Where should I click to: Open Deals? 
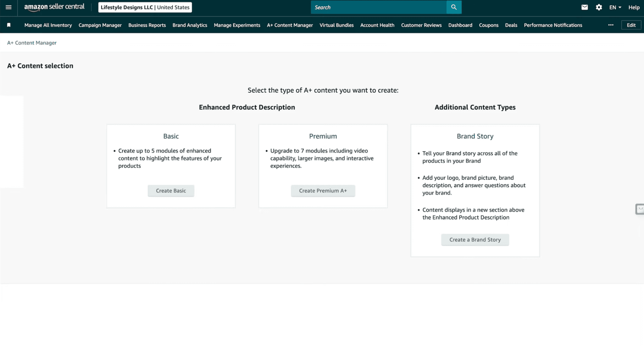click(511, 25)
